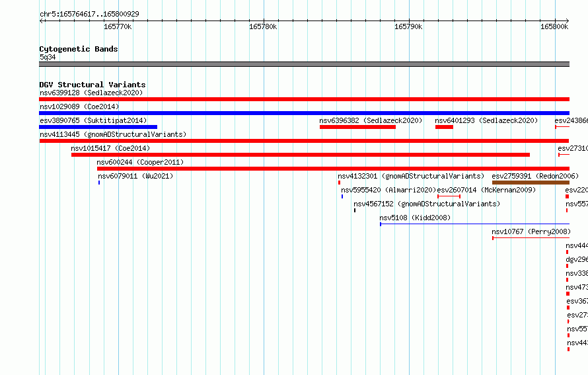Click the 165780k ruler tick label
Screen dimensions: 588x375
pyautogui.click(x=263, y=26)
